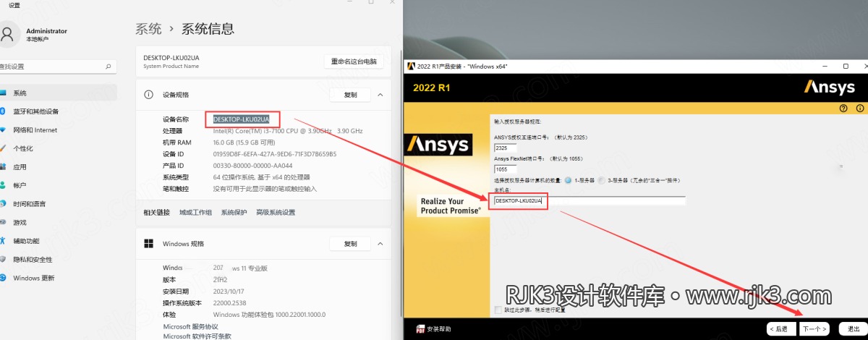This screenshot has width=868, height=340.
Task: Open the 安装帮助 PDF icon
Action: (x=420, y=329)
